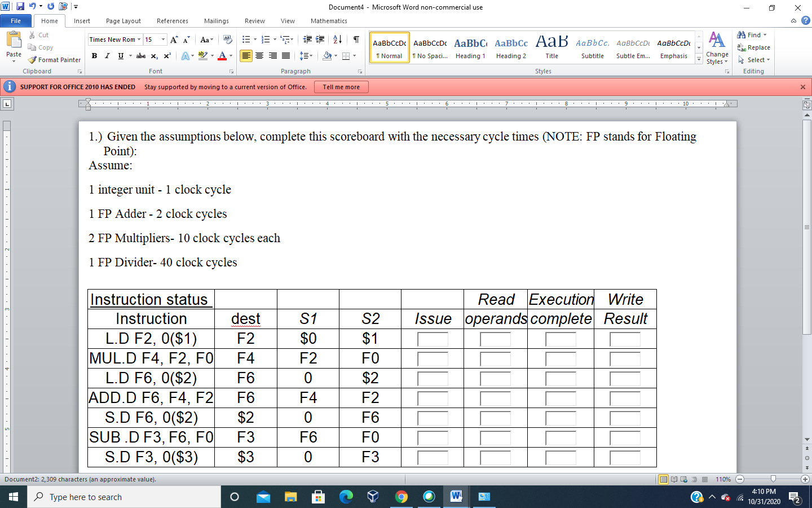Sort the selection alphabetically
Screen dimensions: 812x508
pyautogui.click(x=338, y=40)
